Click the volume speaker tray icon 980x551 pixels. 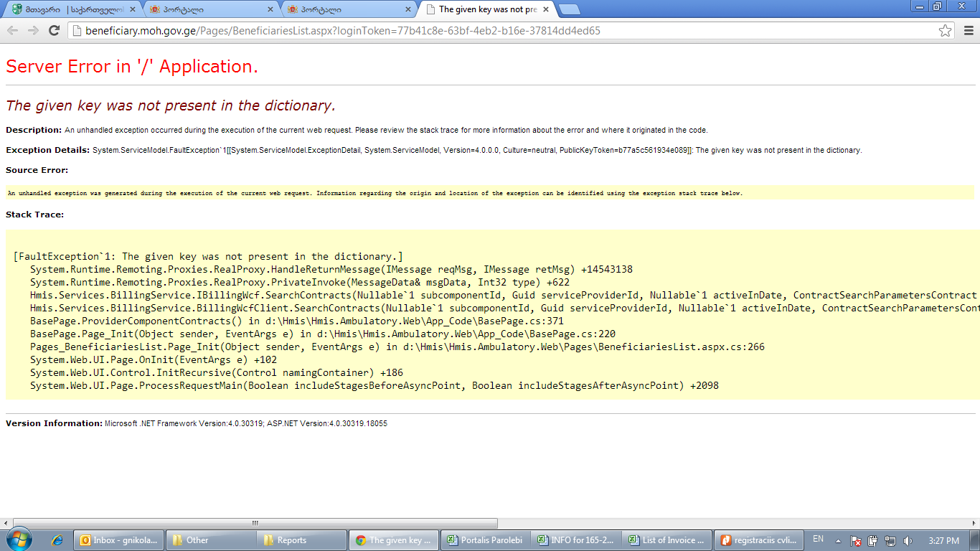[x=908, y=541]
